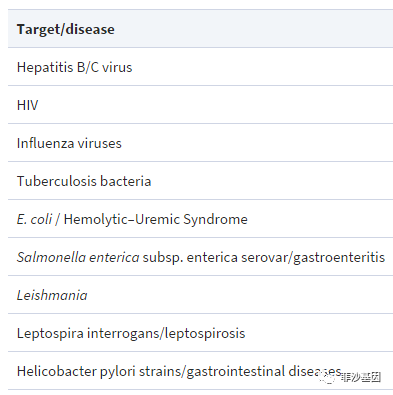Click the watermark logo icon
Screen dimensions: 393x395
328,378
